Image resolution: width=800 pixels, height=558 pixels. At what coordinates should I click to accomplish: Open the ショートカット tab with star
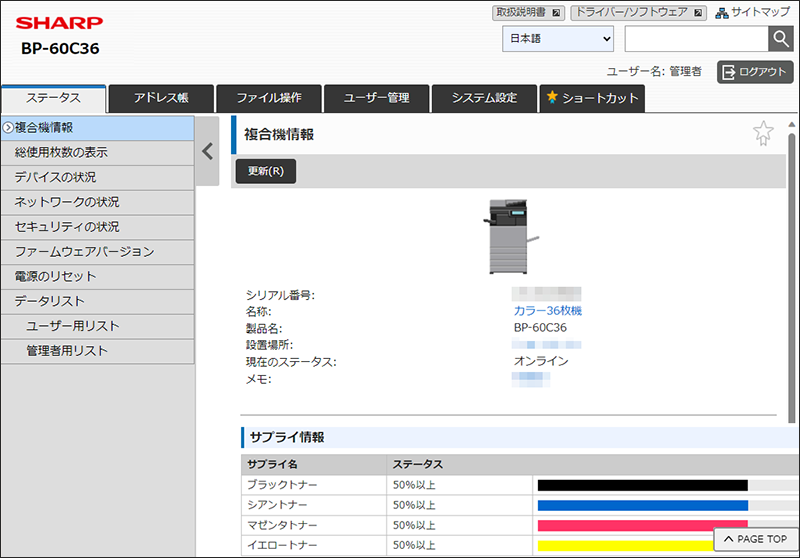[x=592, y=98]
